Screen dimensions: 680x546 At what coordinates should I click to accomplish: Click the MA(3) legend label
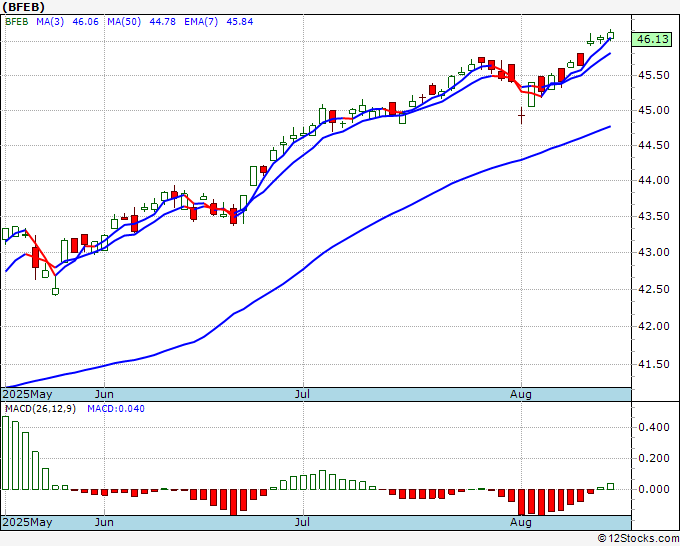pos(50,22)
